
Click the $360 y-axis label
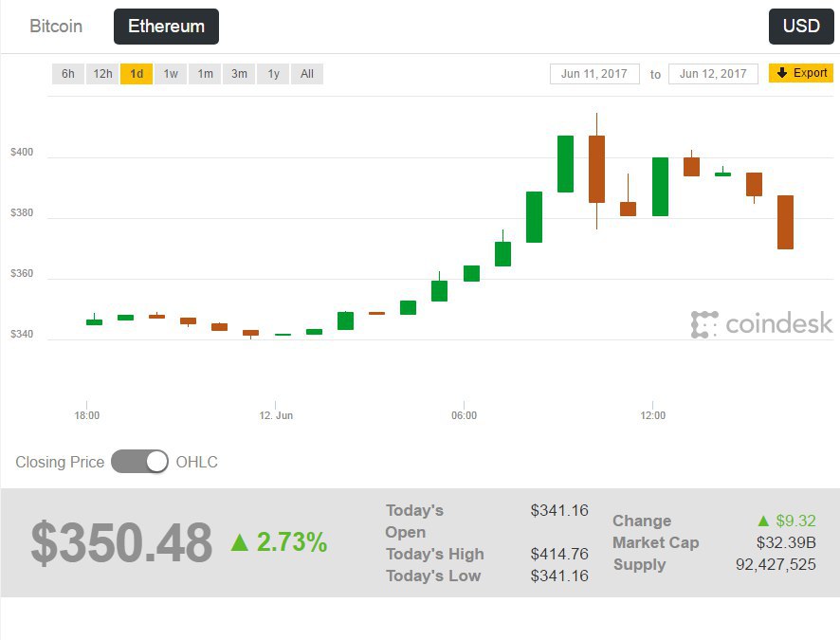point(22,274)
